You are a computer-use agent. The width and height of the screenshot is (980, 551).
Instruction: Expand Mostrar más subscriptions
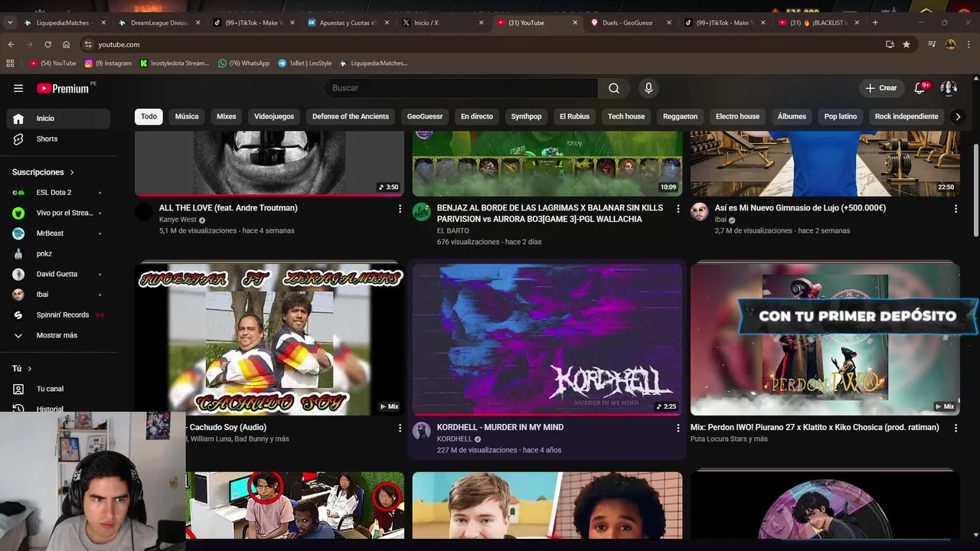[60, 335]
